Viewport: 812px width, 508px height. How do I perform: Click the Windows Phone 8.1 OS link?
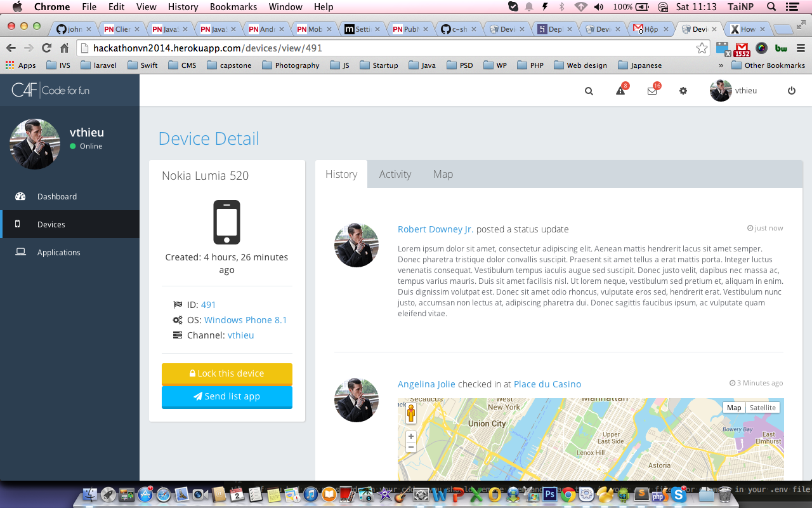click(246, 320)
